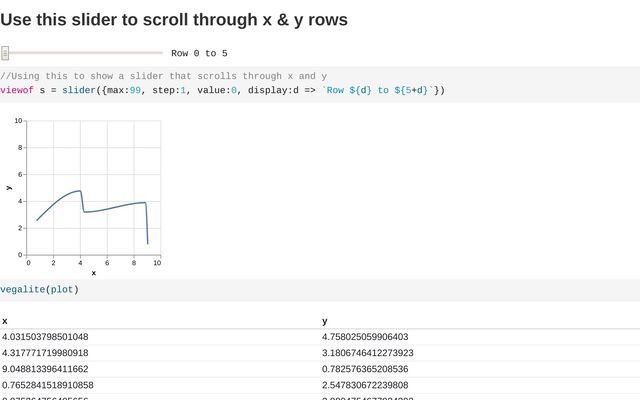Viewport: 640px width, 400px height.
Task: Click the row slider handle
Action: point(5,53)
